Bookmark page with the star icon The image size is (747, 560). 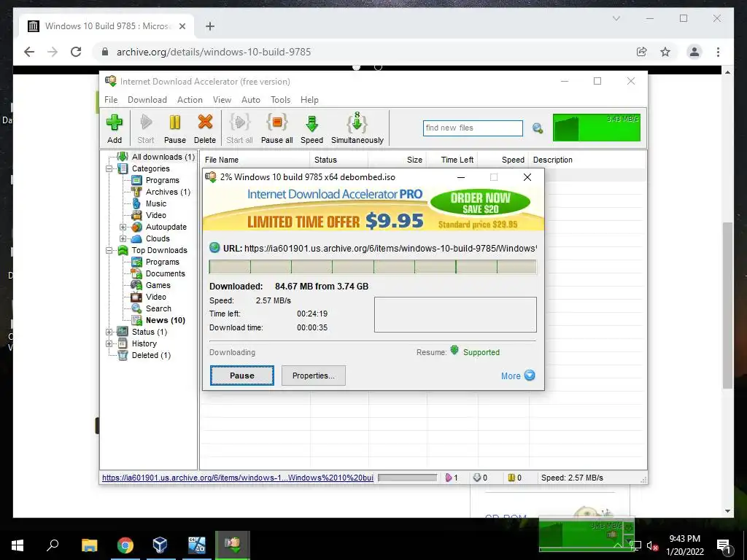click(x=665, y=52)
